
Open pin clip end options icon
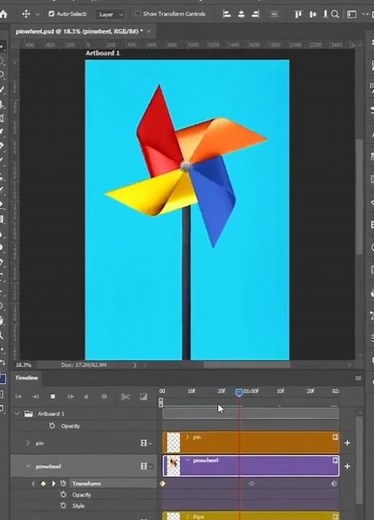[335, 437]
